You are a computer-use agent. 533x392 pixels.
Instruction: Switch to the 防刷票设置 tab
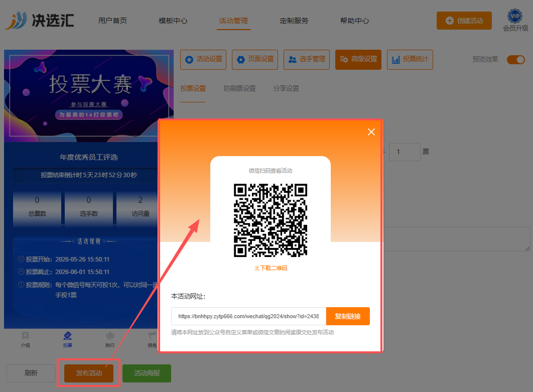pyautogui.click(x=239, y=89)
